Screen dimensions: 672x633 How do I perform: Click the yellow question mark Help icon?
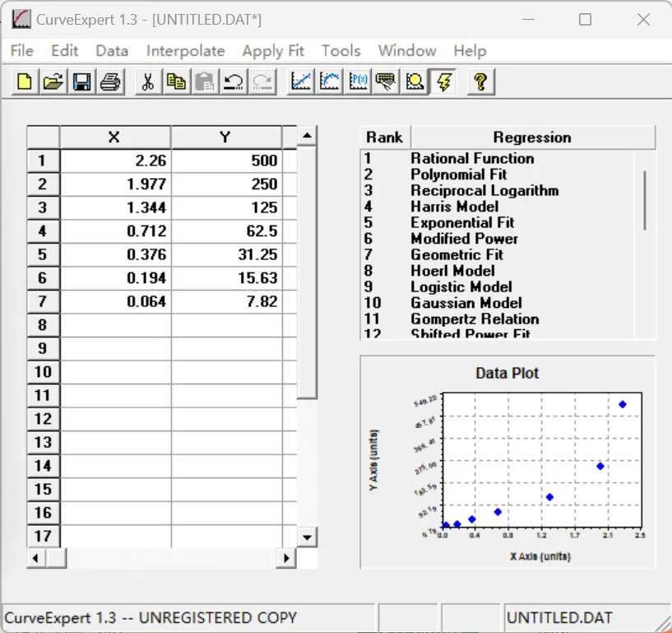pos(481,81)
